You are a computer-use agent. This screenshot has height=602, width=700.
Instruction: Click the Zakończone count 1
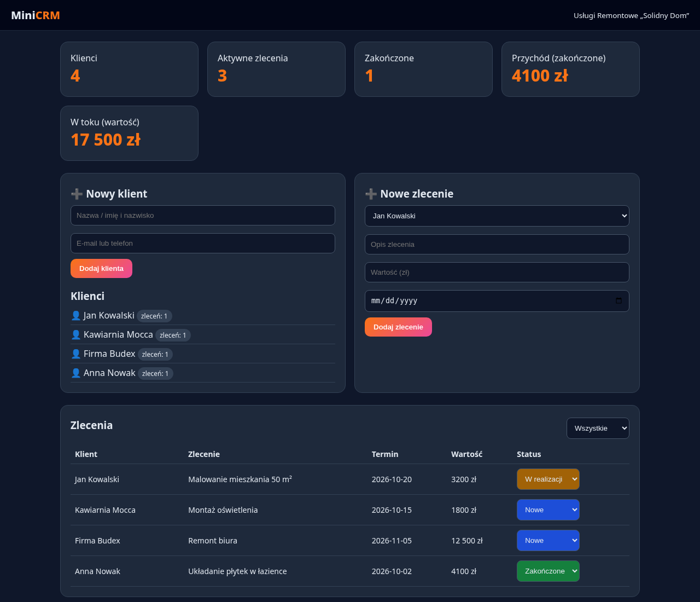click(x=370, y=76)
